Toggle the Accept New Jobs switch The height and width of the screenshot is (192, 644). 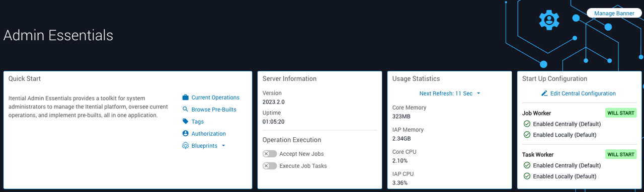(270, 154)
